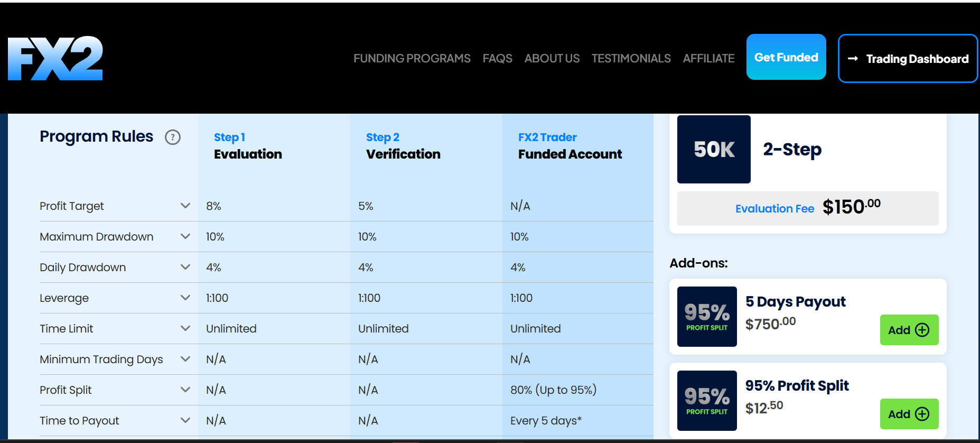Screen dimensions: 980x443
Task: Expand the Profit Split rule row
Action: tap(185, 390)
